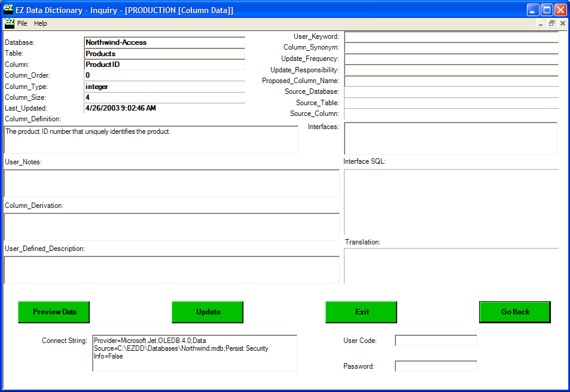Click the Proposed_Column_Name input box
Screen dimensions: 570x392
tap(451, 81)
